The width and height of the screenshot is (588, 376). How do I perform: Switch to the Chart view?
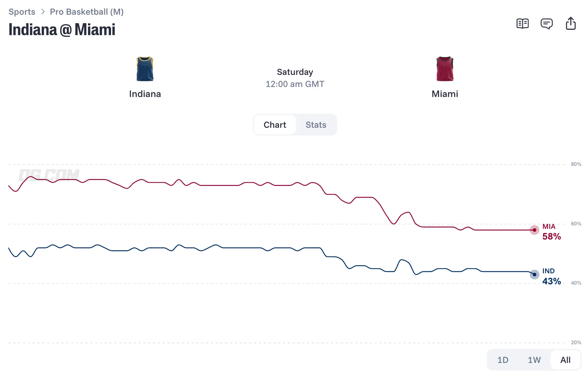275,125
